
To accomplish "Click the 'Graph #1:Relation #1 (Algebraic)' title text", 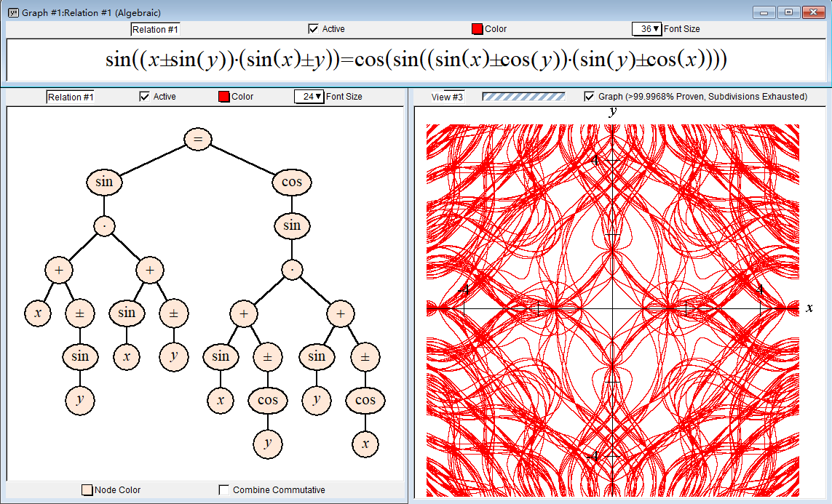I will (x=91, y=12).
